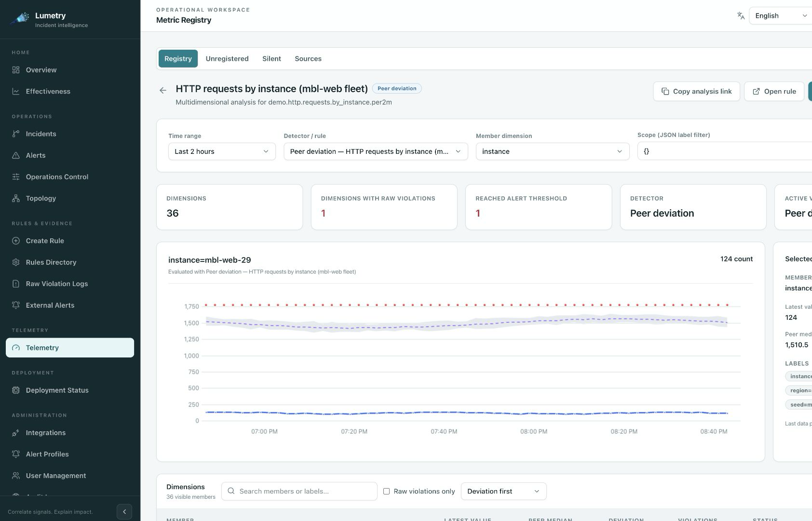Click the Peer median value 1,510.5

coord(797,345)
